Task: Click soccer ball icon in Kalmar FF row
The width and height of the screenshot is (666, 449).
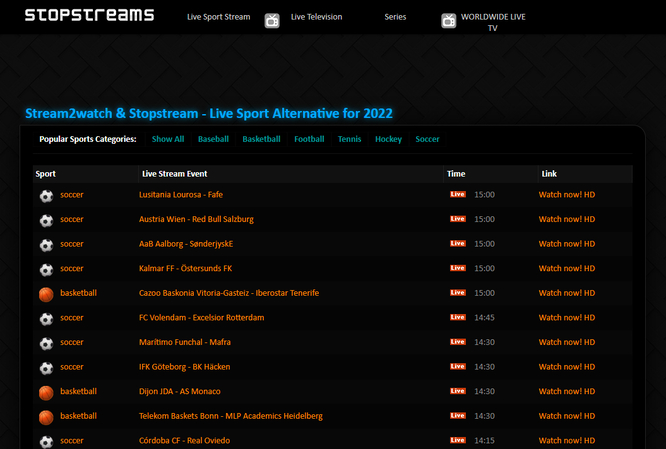Action: click(x=46, y=270)
